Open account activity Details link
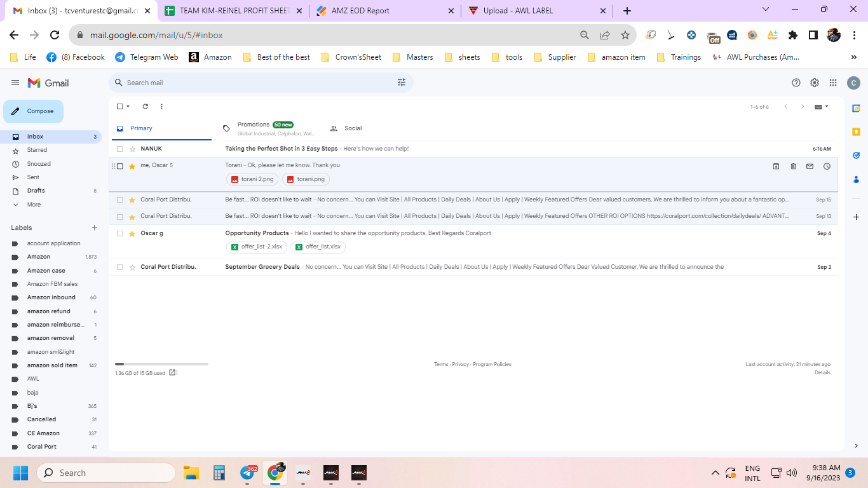This screenshot has width=868, height=488. tap(822, 373)
